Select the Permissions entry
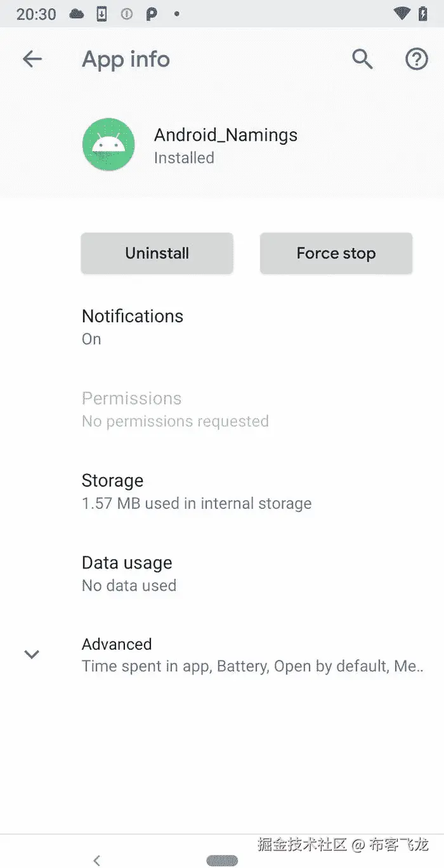 click(x=175, y=409)
